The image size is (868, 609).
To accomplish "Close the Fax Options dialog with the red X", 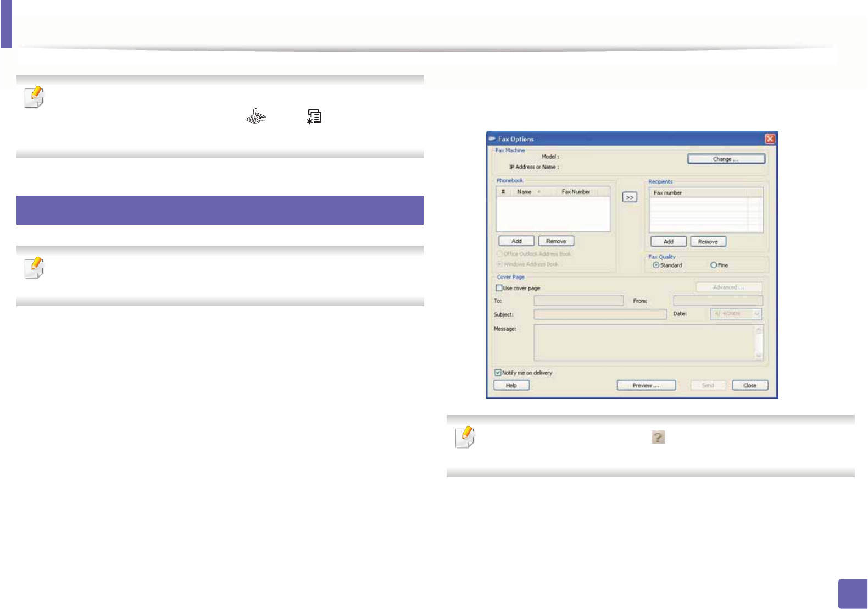I will coord(770,139).
